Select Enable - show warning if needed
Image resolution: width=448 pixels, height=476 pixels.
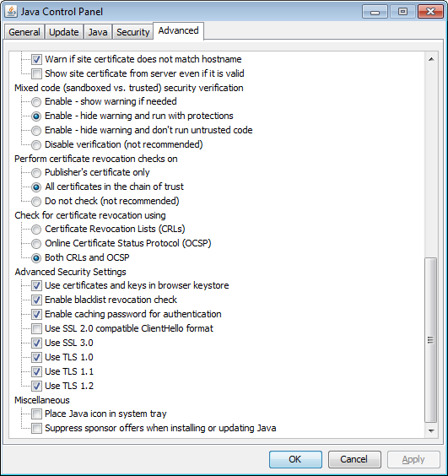[x=36, y=101]
